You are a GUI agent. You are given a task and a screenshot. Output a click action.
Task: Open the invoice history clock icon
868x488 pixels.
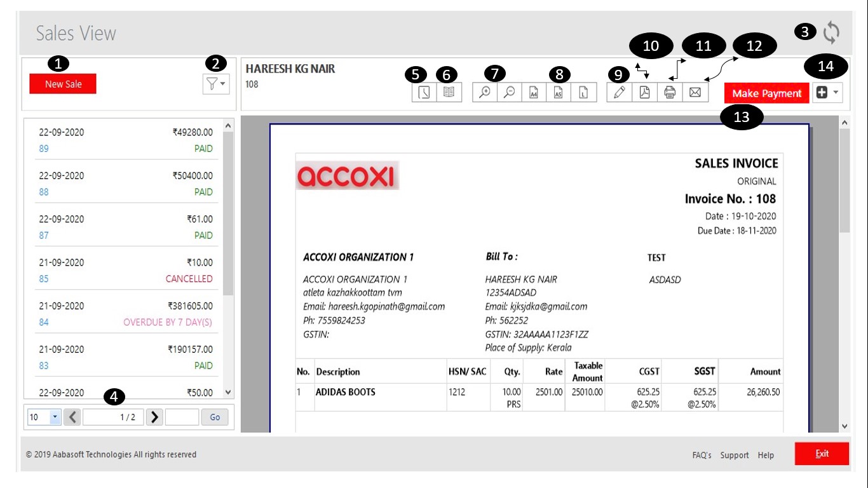point(424,93)
